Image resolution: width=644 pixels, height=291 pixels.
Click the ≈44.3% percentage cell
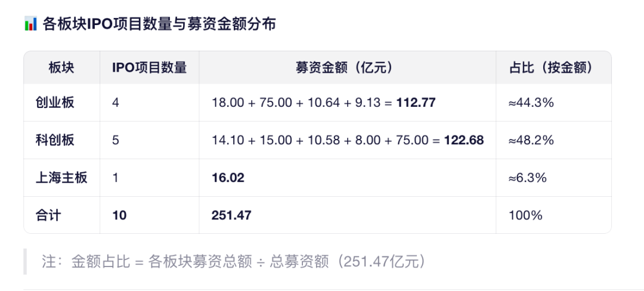pyautogui.click(x=531, y=103)
